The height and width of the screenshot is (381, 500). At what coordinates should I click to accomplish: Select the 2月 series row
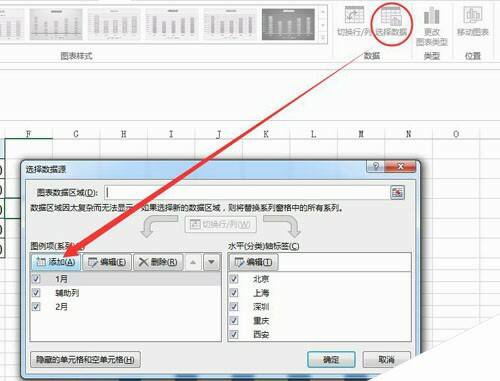coord(126,306)
